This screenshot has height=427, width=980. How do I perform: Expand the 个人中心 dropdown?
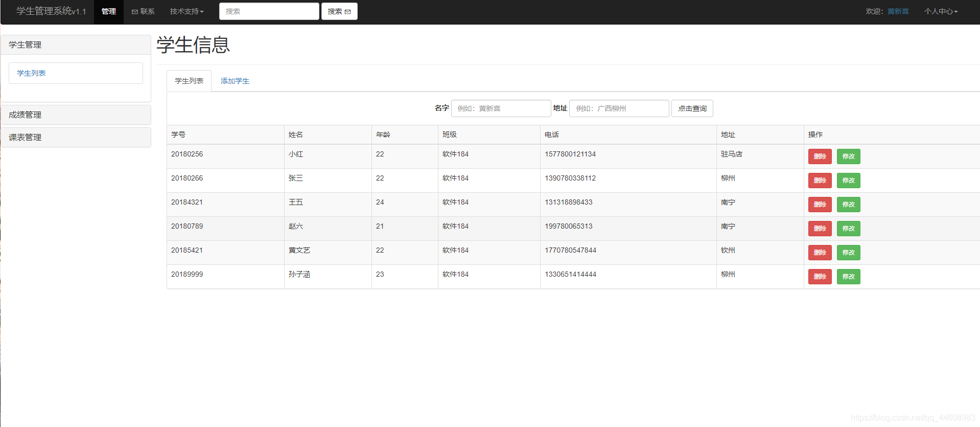[x=941, y=12]
